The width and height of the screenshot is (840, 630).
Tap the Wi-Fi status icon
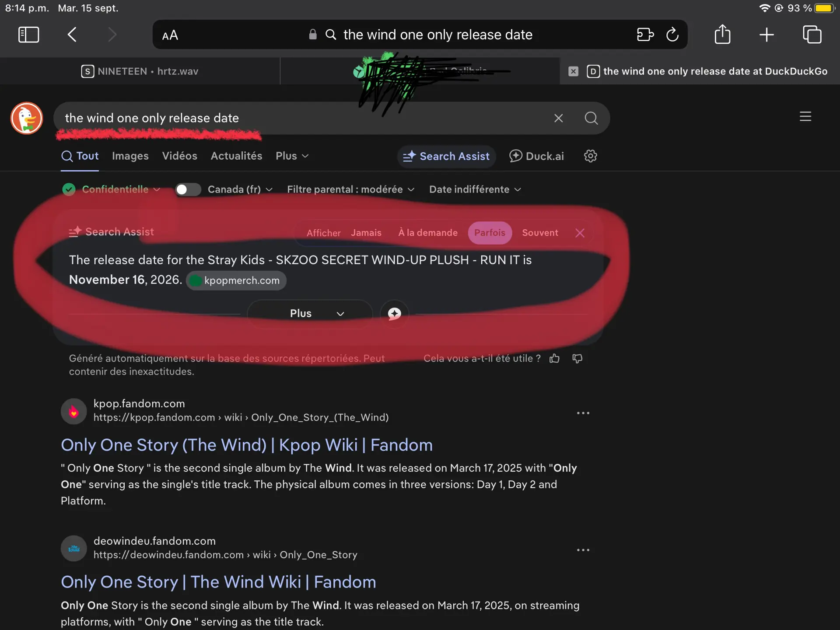[764, 8]
